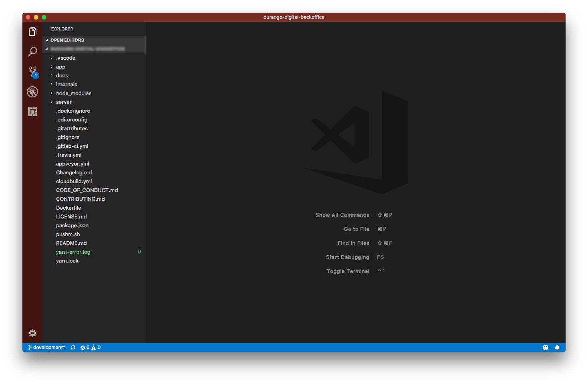Open the .gitlab-ci.yml file

click(x=94, y=146)
